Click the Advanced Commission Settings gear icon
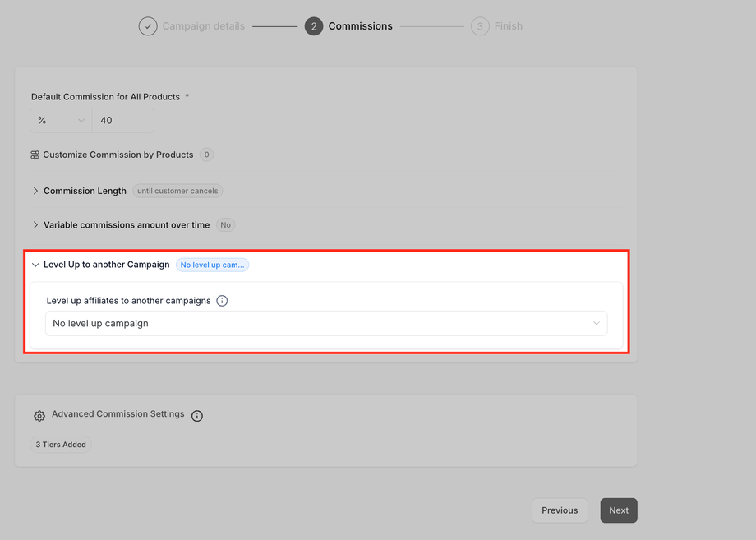Image resolution: width=756 pixels, height=540 pixels. [x=39, y=416]
